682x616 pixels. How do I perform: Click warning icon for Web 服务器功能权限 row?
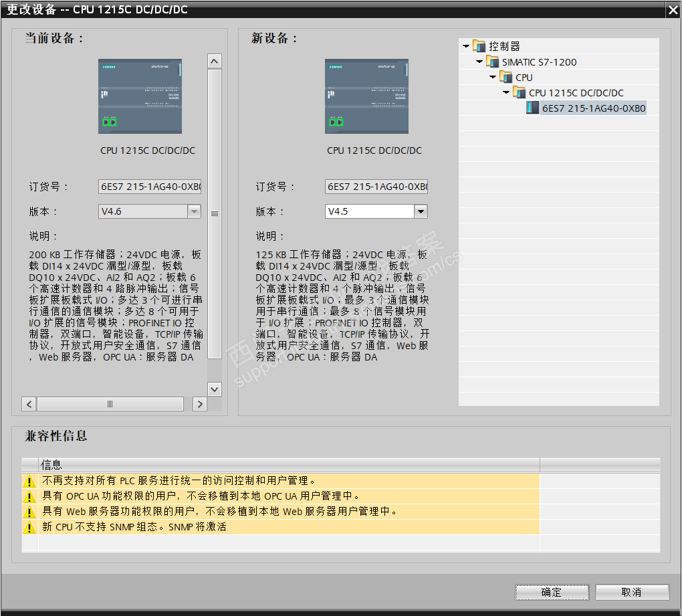click(29, 512)
